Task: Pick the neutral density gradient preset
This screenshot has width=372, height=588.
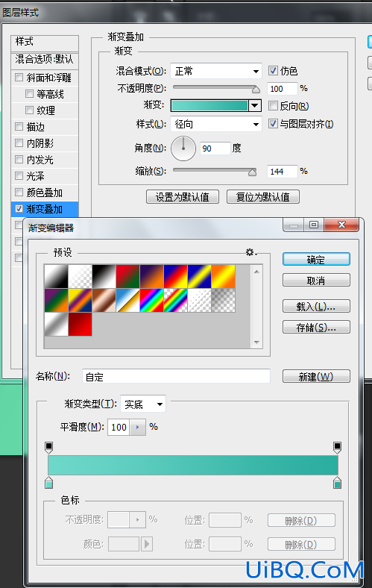Action: click(224, 301)
